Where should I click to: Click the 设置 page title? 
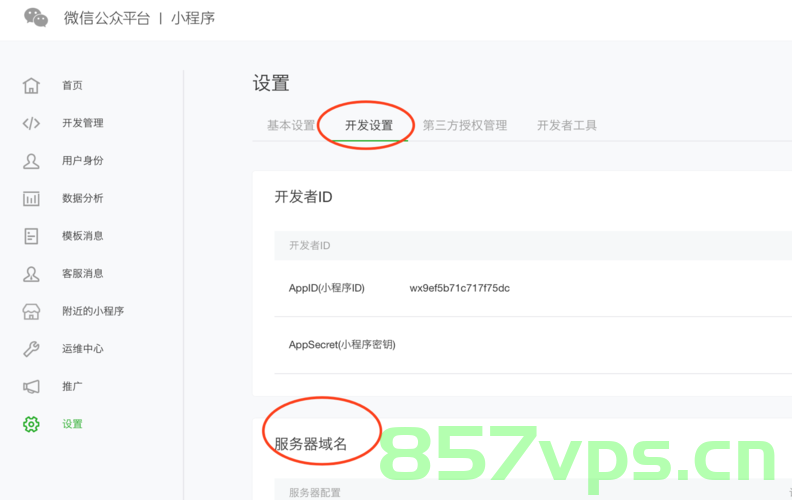point(271,83)
